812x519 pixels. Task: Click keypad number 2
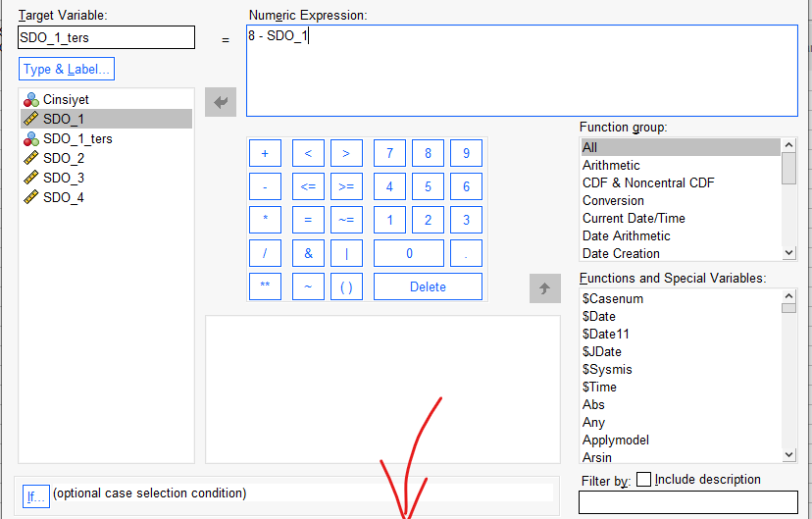tap(428, 220)
